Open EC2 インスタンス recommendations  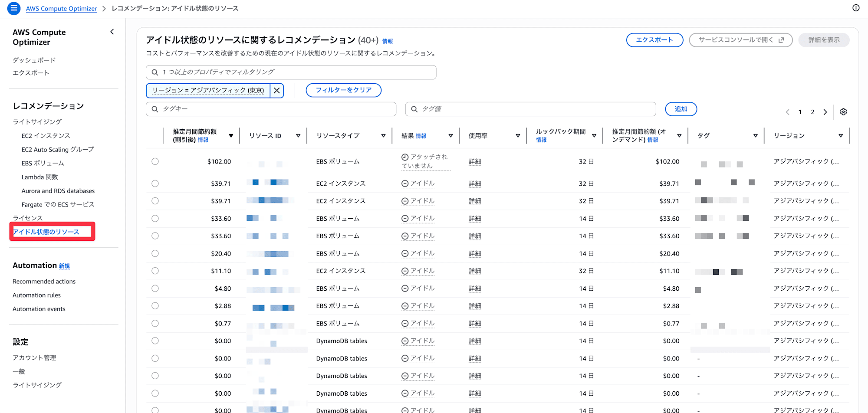46,135
